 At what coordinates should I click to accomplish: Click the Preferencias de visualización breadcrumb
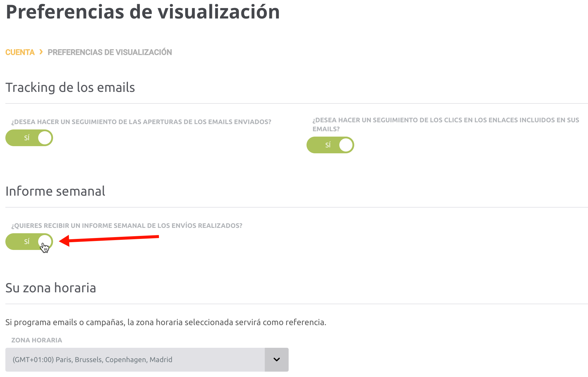click(110, 52)
